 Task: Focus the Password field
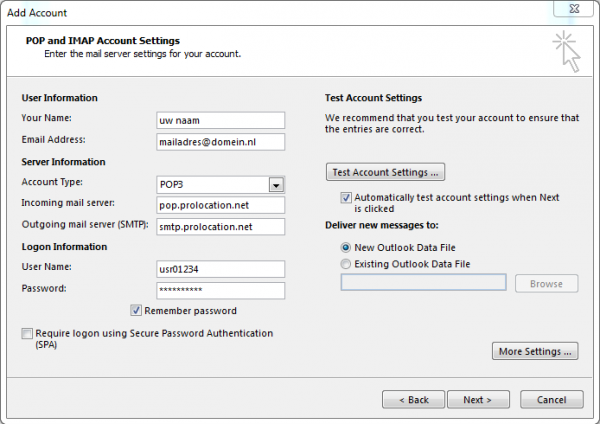click(x=220, y=290)
